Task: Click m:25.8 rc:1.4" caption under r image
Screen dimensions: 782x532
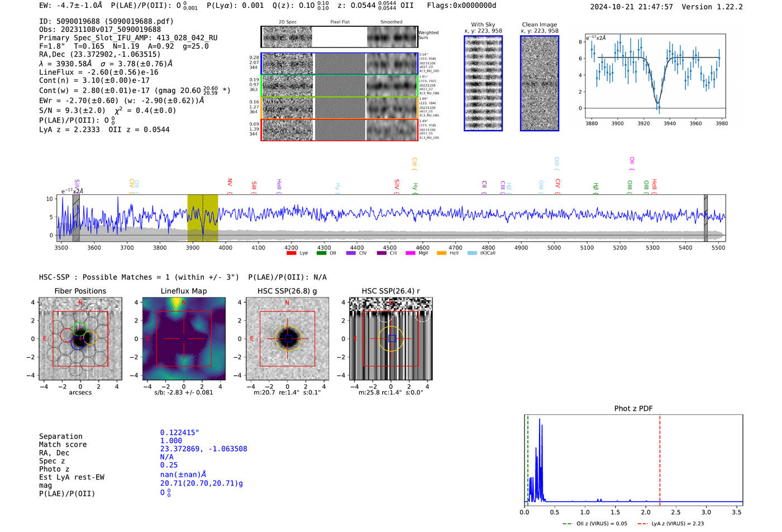Action: pos(391,392)
